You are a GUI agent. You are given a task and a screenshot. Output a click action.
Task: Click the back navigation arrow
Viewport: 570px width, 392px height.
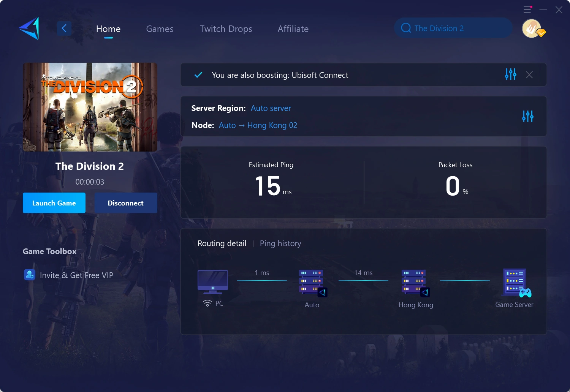click(x=64, y=28)
